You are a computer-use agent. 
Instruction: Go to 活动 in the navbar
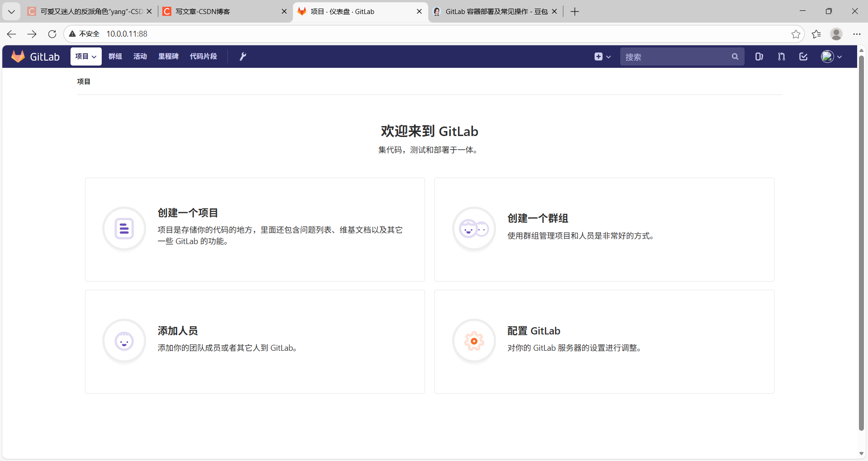140,56
